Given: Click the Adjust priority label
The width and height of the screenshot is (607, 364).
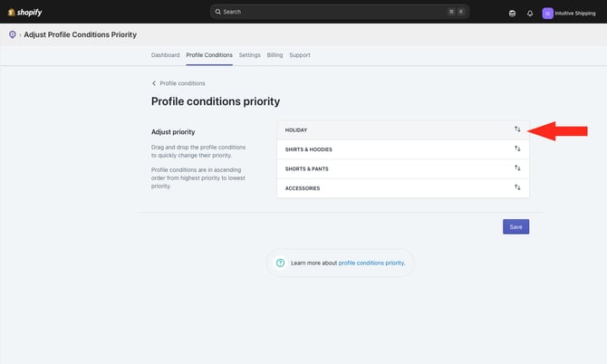Looking at the screenshot, I should [x=173, y=132].
